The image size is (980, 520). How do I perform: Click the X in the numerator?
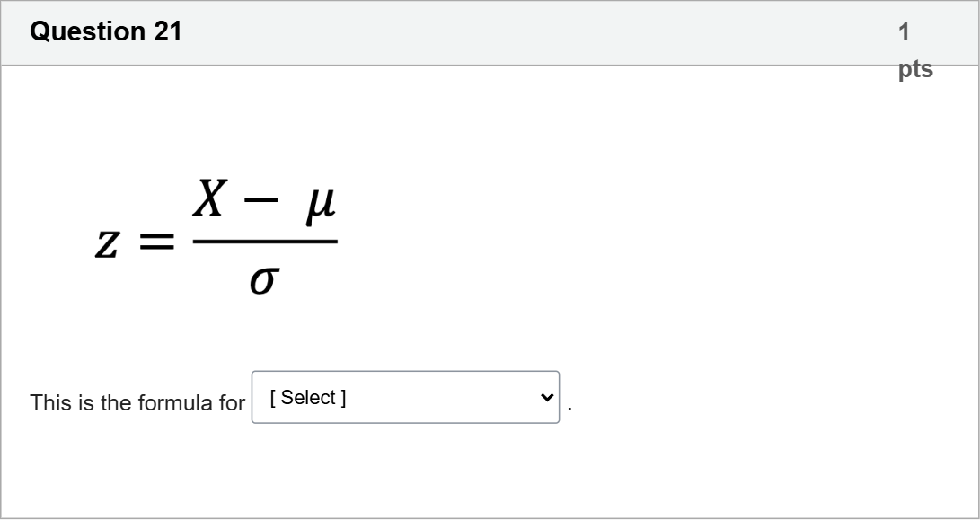coord(208,198)
